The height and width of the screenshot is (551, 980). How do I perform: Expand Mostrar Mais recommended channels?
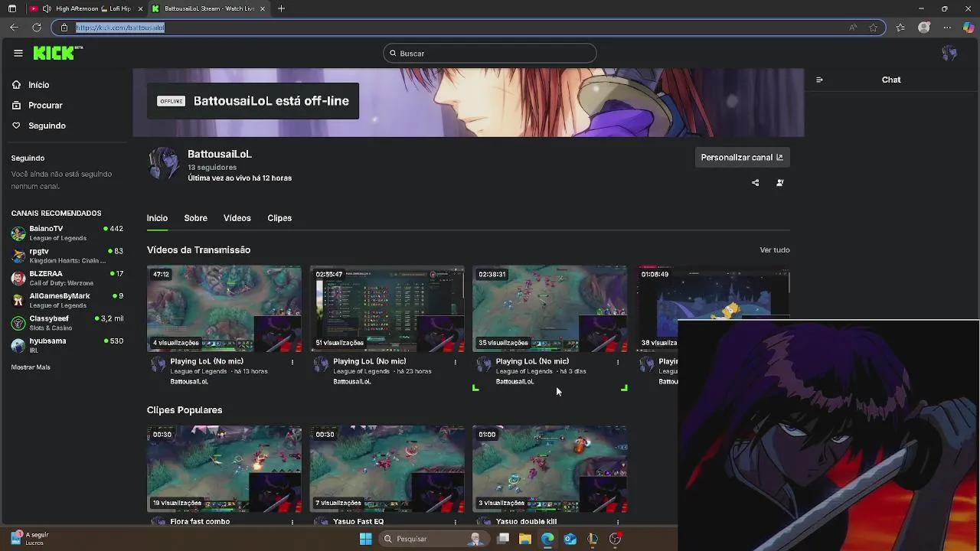coord(31,367)
